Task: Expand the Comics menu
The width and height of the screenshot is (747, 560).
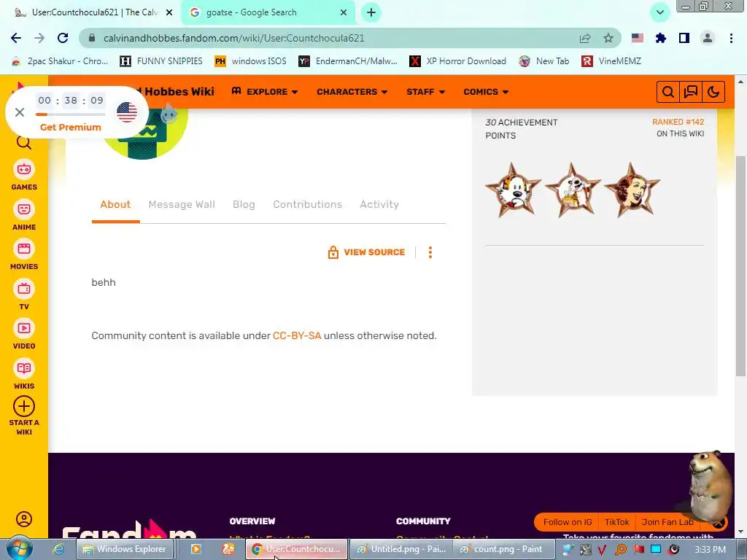Action: [x=486, y=92]
